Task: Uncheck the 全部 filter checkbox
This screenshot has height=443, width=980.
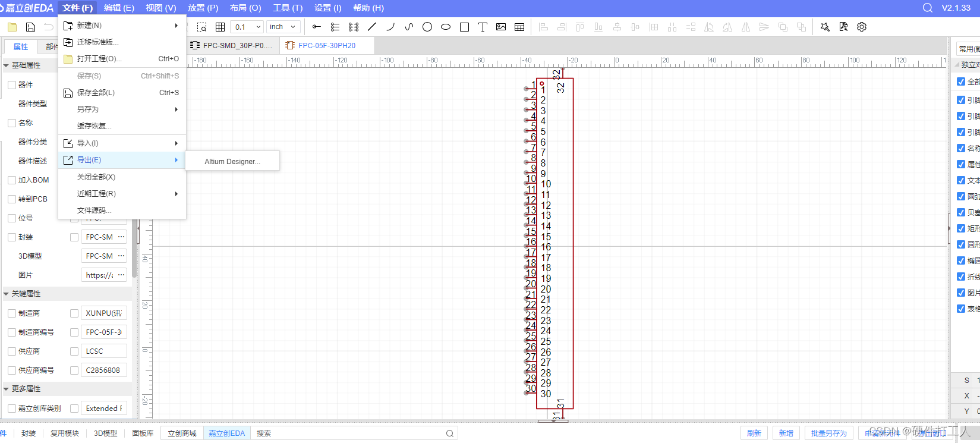Action: [961, 82]
